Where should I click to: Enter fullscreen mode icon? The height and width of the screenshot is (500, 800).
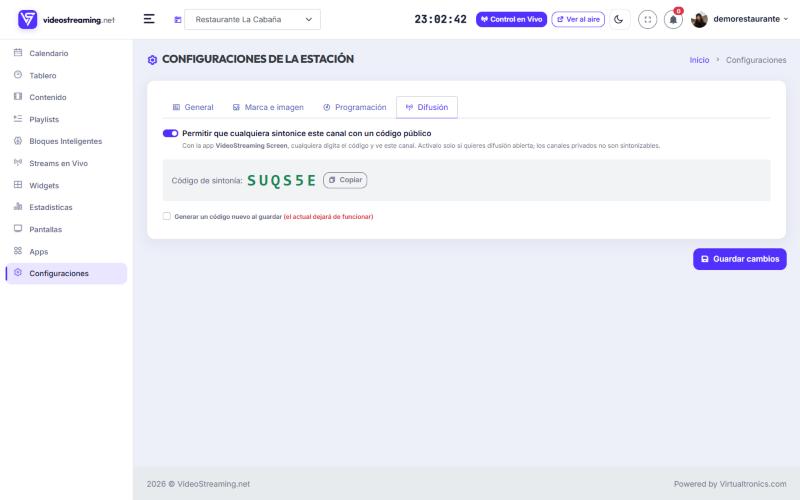647,19
